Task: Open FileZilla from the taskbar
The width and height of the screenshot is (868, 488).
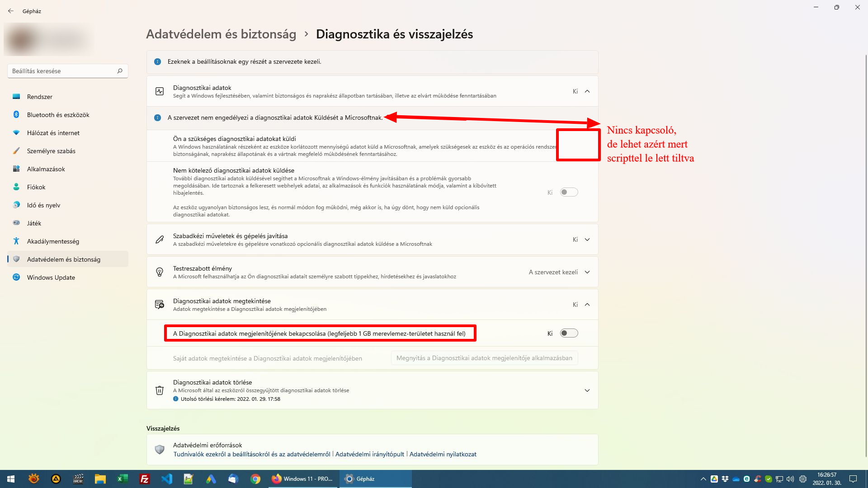Action: point(145,479)
